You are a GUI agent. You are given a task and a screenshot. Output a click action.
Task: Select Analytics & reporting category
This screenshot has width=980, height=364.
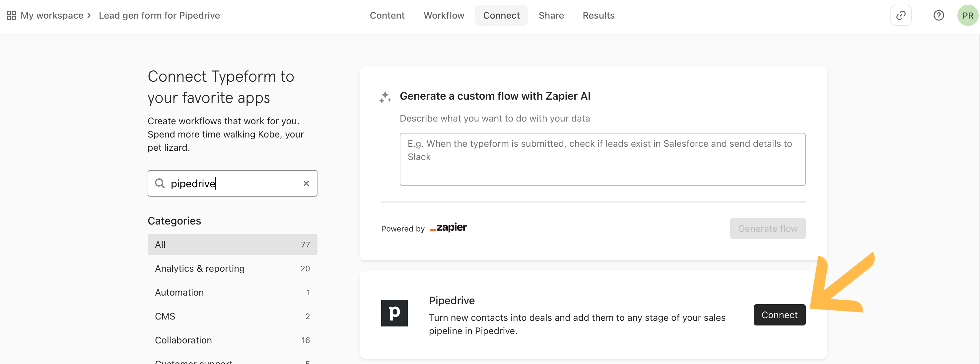[232, 268]
